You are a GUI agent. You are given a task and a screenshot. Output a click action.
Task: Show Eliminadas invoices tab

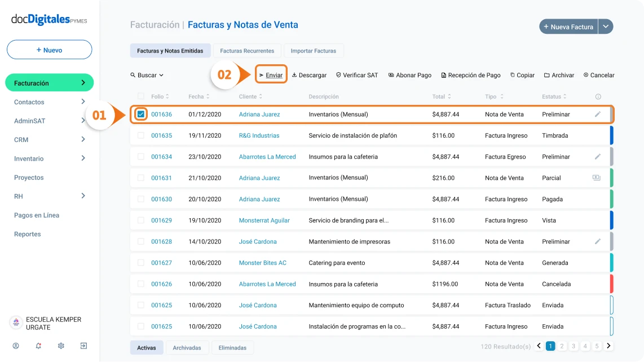coord(232,347)
